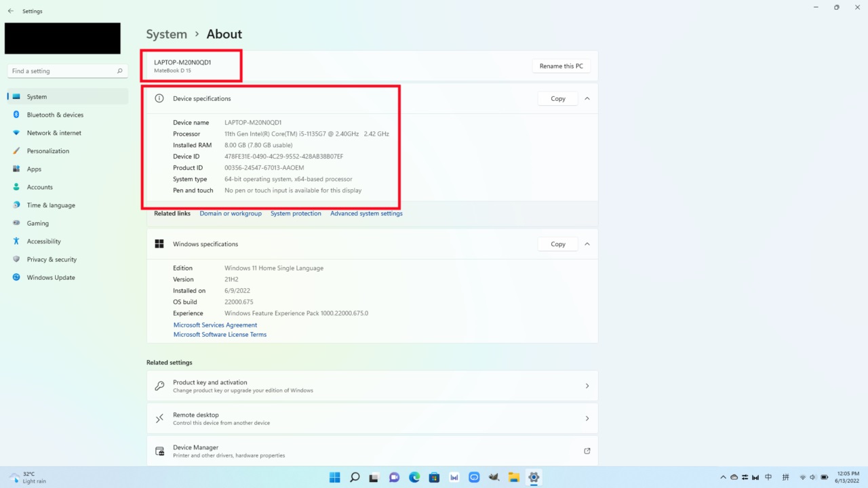The image size is (868, 488).
Task: Open the clock and date flyout
Action: [848, 477]
